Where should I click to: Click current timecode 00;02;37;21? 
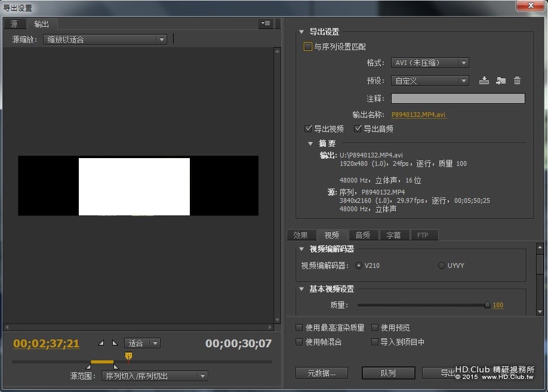click(x=47, y=344)
